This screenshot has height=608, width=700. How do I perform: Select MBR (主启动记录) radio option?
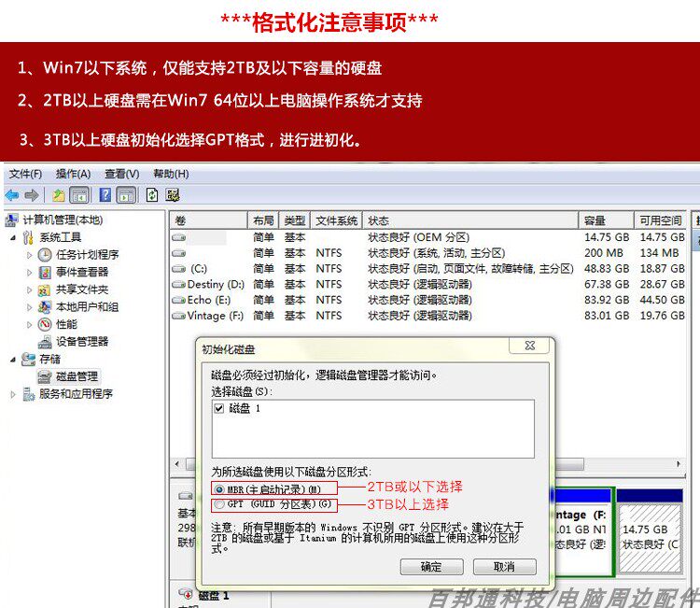(219, 489)
